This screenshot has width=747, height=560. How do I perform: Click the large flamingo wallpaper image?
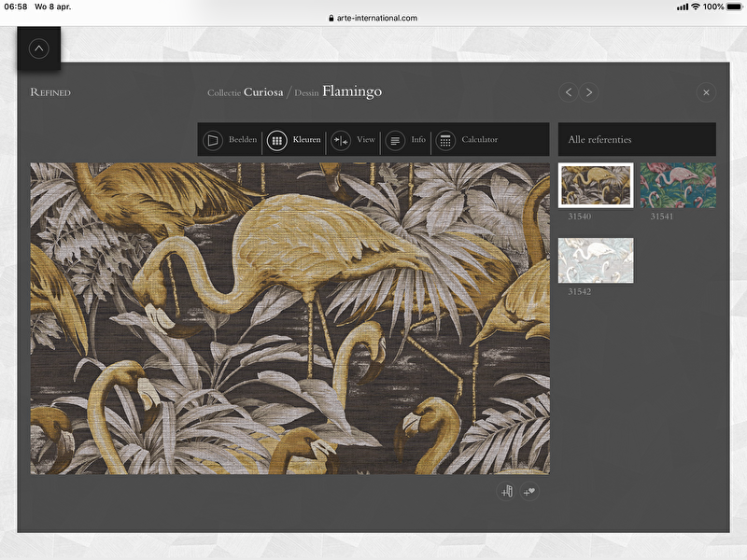coord(290,318)
